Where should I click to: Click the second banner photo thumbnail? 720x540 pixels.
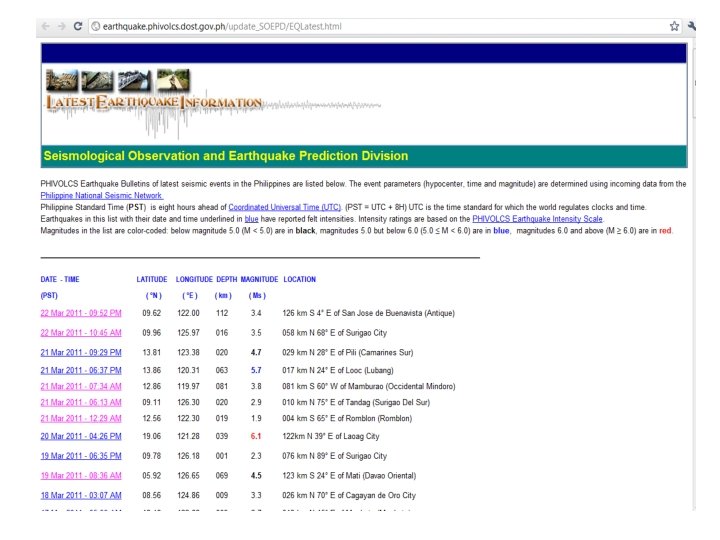(x=97, y=81)
